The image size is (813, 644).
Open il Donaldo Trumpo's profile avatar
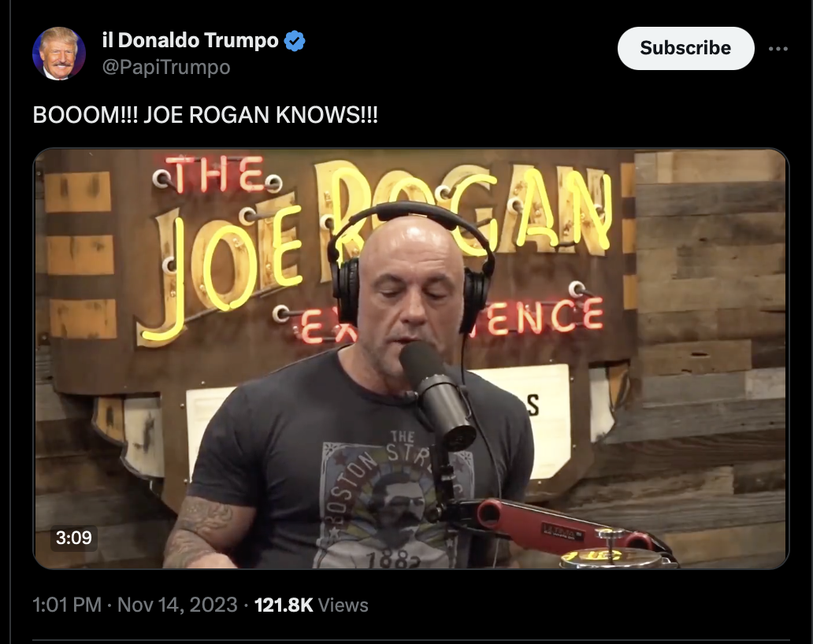[x=58, y=54]
